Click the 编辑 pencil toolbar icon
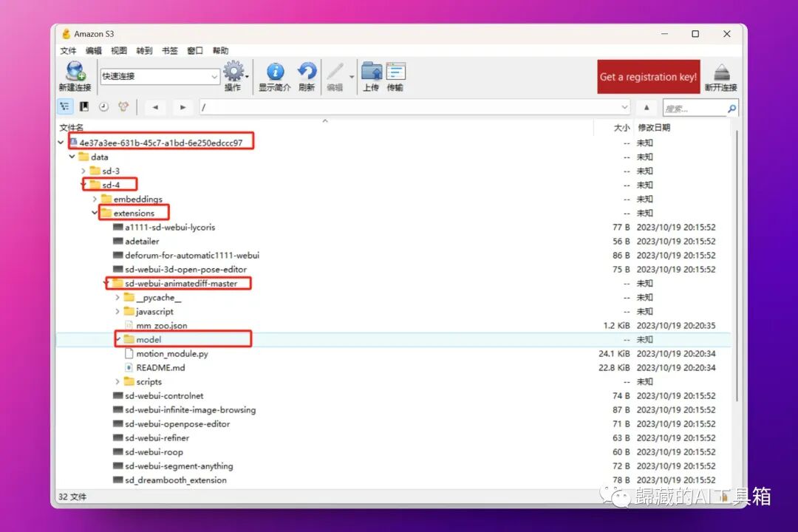 coord(335,76)
